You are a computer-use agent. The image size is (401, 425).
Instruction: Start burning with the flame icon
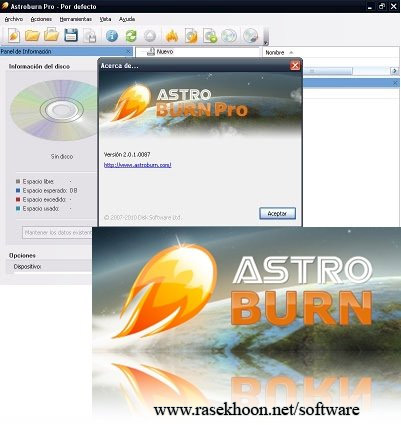[x=171, y=36]
